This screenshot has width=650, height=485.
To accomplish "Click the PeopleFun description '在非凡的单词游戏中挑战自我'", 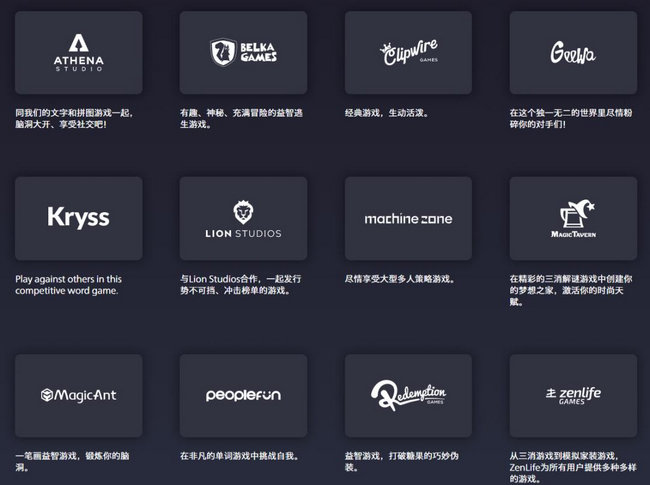I will pyautogui.click(x=240, y=456).
